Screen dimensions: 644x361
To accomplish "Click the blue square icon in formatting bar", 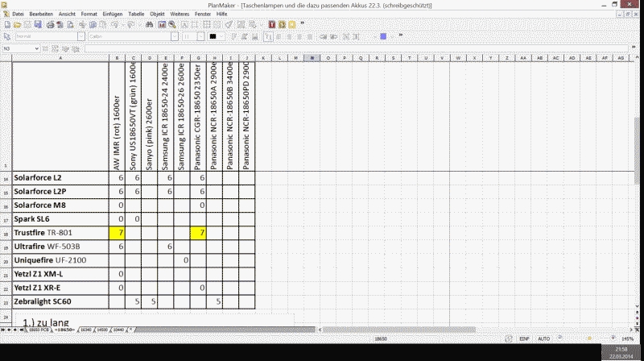I will click(x=383, y=36).
